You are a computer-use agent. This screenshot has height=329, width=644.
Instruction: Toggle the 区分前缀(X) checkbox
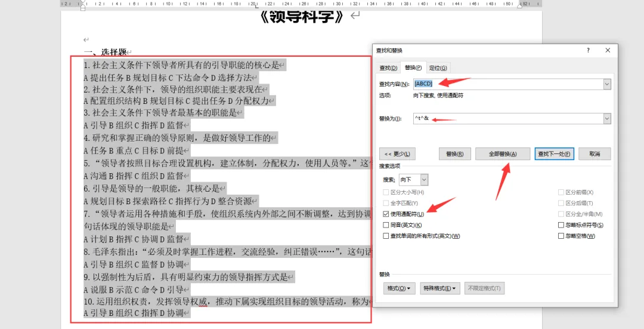coord(561,192)
